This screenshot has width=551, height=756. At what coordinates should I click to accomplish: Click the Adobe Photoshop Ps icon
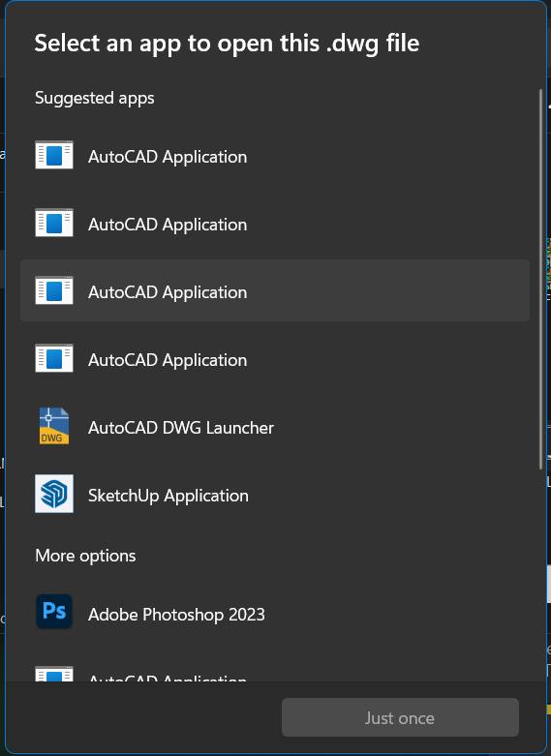click(54, 612)
